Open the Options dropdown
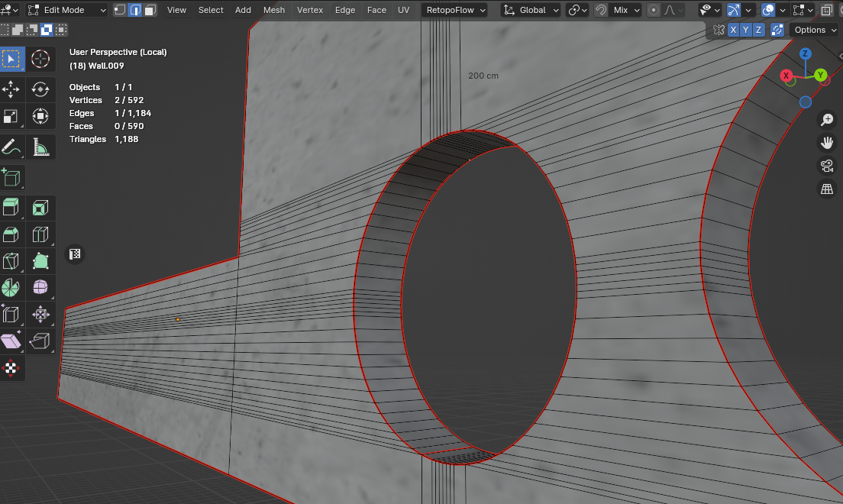 click(816, 30)
